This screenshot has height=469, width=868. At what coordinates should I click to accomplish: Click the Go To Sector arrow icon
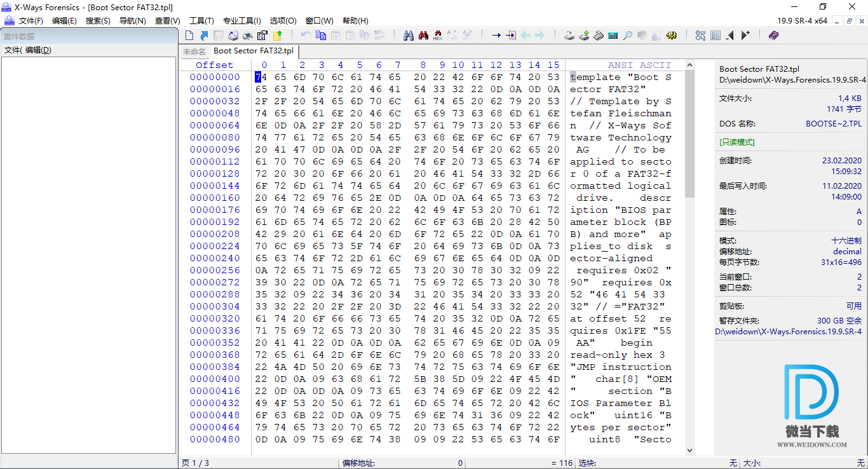pos(511,36)
